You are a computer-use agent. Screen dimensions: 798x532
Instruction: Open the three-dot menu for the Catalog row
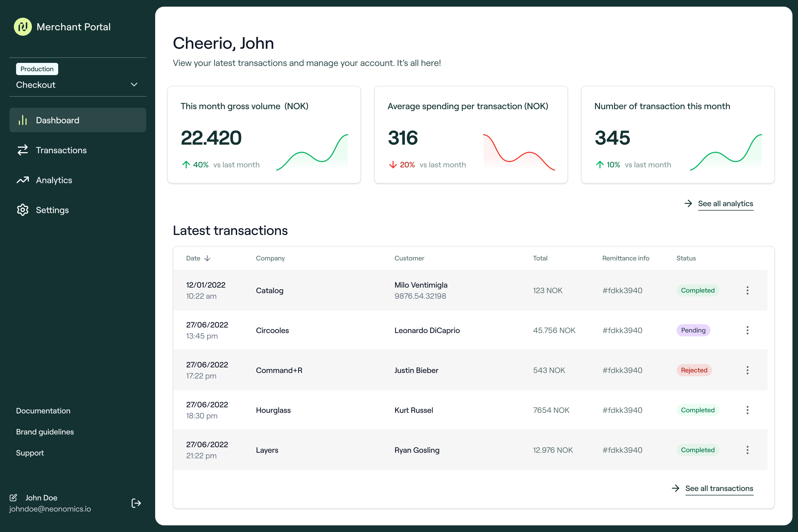coord(747,290)
